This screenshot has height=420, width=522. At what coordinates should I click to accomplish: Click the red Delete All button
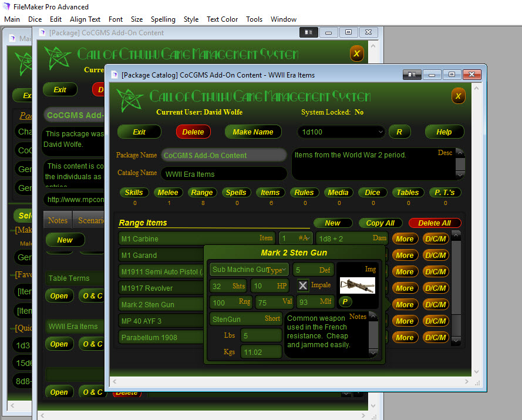click(435, 223)
